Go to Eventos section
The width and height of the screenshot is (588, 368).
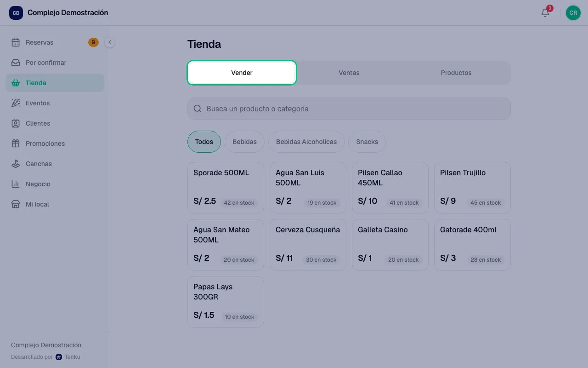coord(55,103)
